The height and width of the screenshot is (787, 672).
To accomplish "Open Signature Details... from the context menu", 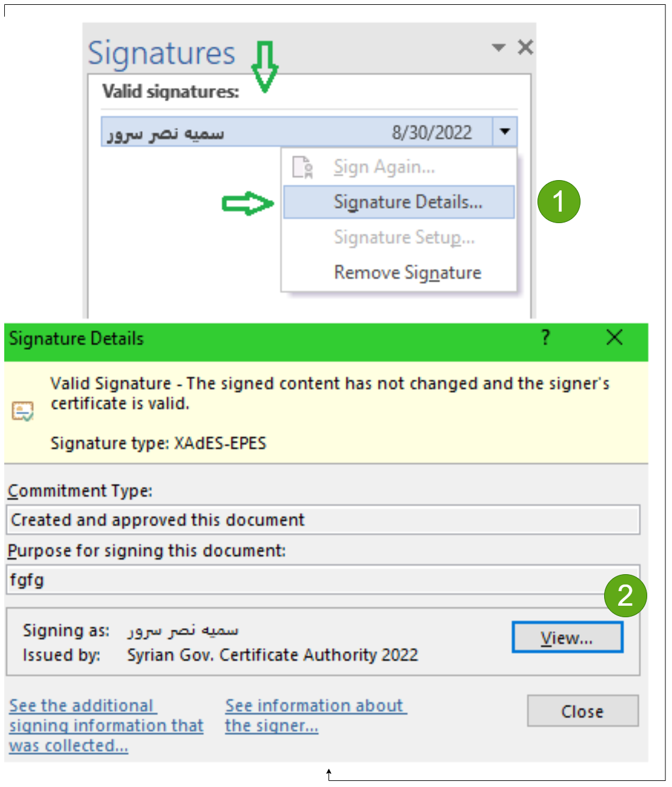I will coord(408,202).
